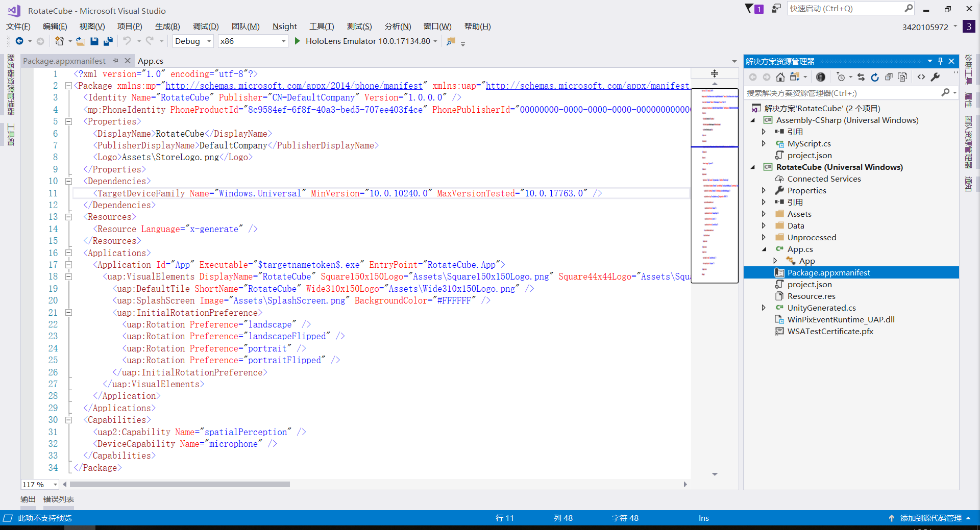Open the 错误列表 tab at bottom

tap(59, 499)
